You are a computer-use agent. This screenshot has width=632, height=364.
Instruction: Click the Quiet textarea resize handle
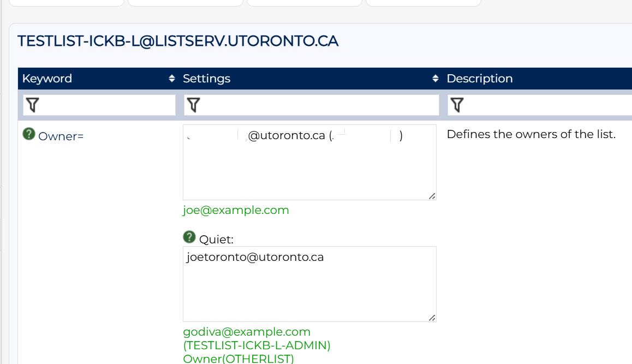coord(432,318)
